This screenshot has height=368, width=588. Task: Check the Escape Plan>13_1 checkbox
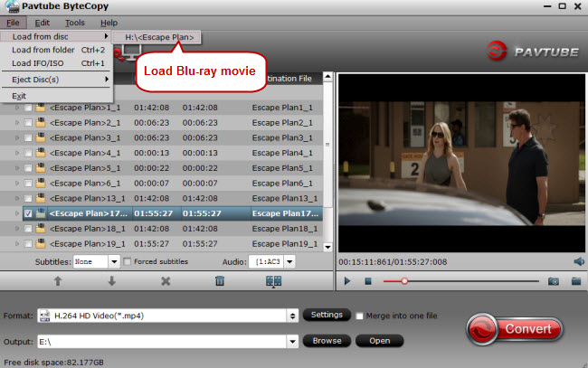[x=28, y=198]
